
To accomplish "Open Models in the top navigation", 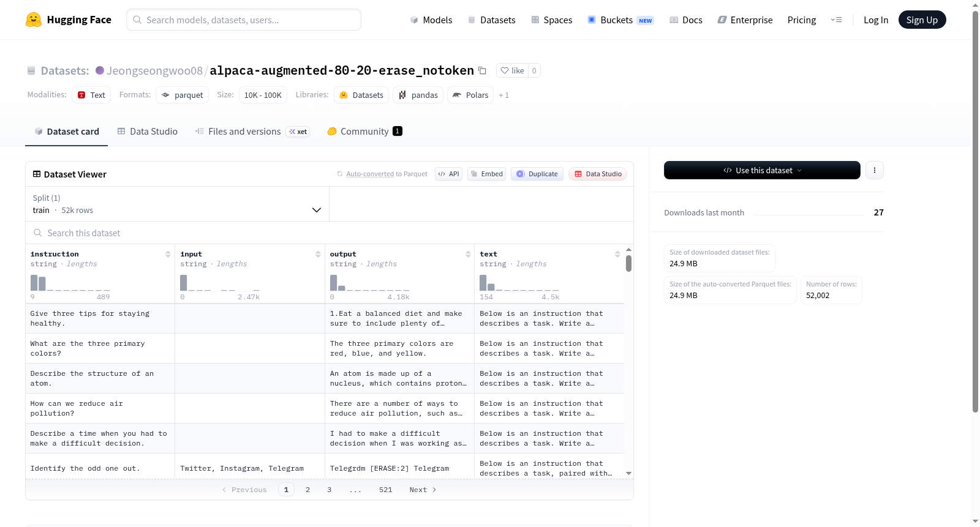I will tap(431, 20).
